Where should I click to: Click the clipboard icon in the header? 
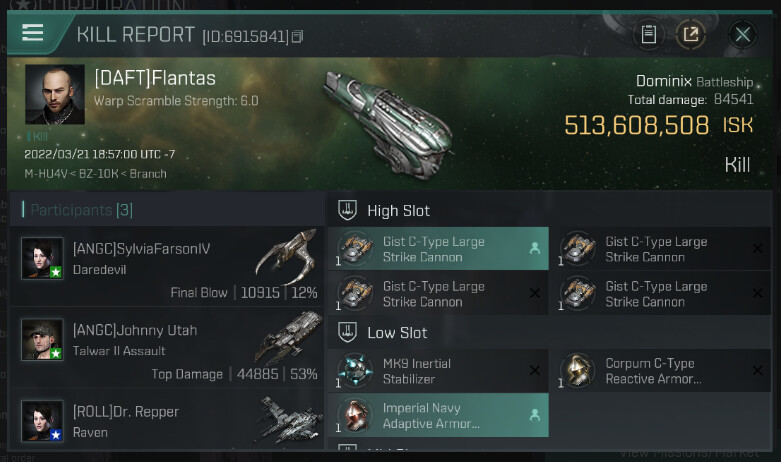coord(648,34)
